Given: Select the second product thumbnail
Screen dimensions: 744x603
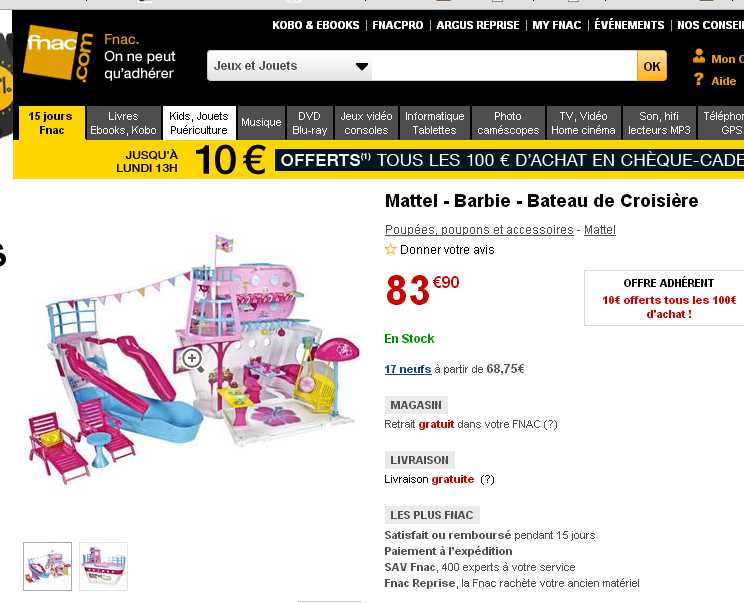Looking at the screenshot, I should coord(103,566).
